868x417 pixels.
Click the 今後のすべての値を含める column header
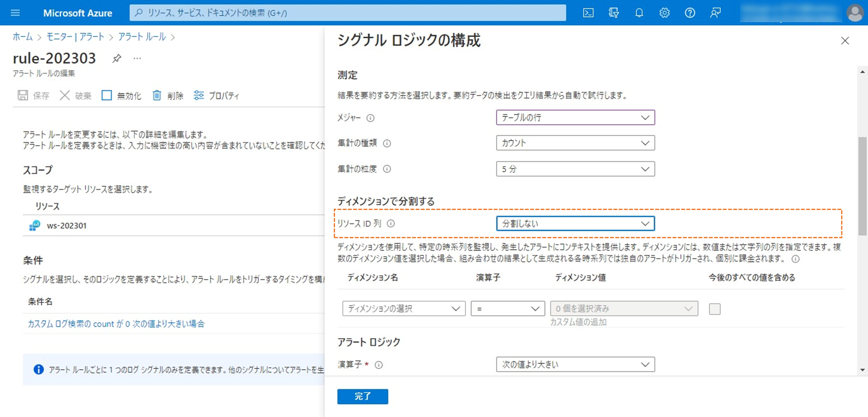pos(752,277)
